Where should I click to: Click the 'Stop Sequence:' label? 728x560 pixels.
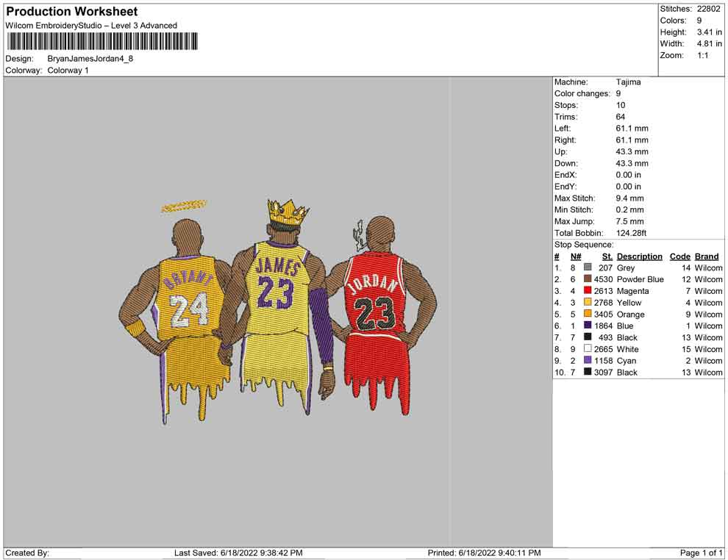pyautogui.click(x=584, y=245)
